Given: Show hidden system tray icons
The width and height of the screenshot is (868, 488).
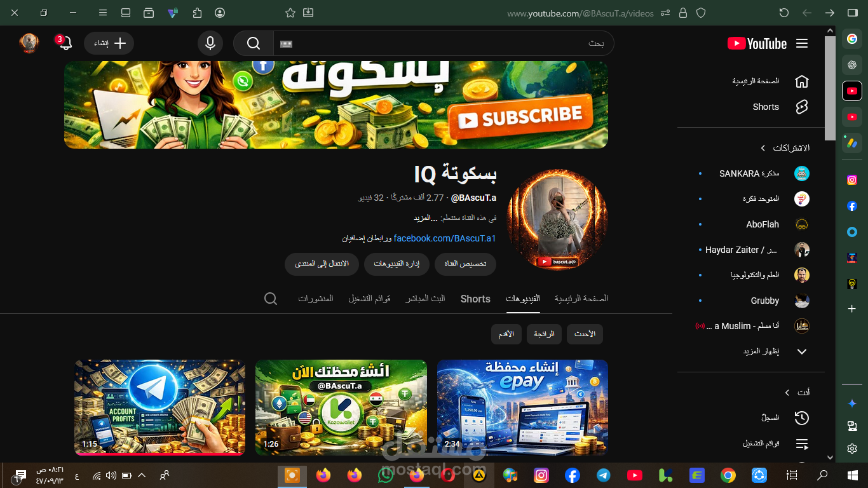Looking at the screenshot, I should point(142,475).
